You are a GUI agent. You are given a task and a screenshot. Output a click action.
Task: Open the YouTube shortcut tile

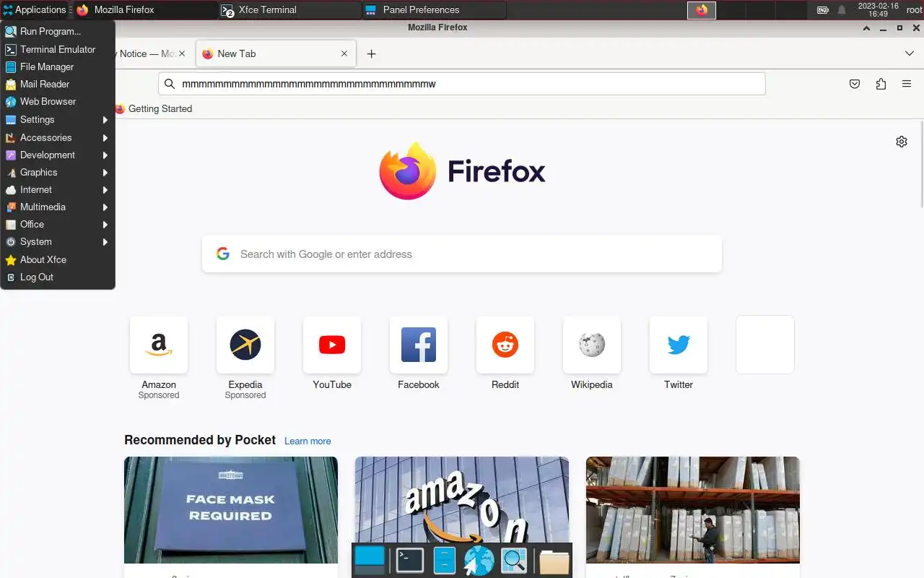click(332, 345)
